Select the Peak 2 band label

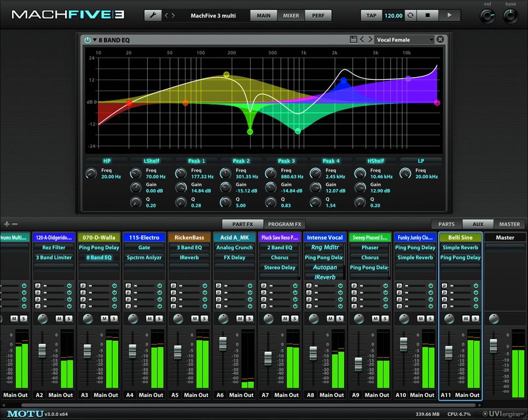point(241,161)
